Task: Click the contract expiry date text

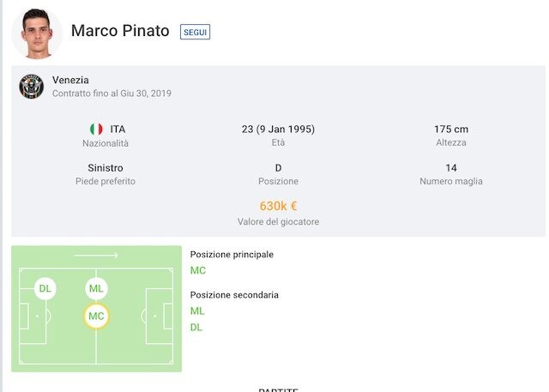Action: click(112, 93)
